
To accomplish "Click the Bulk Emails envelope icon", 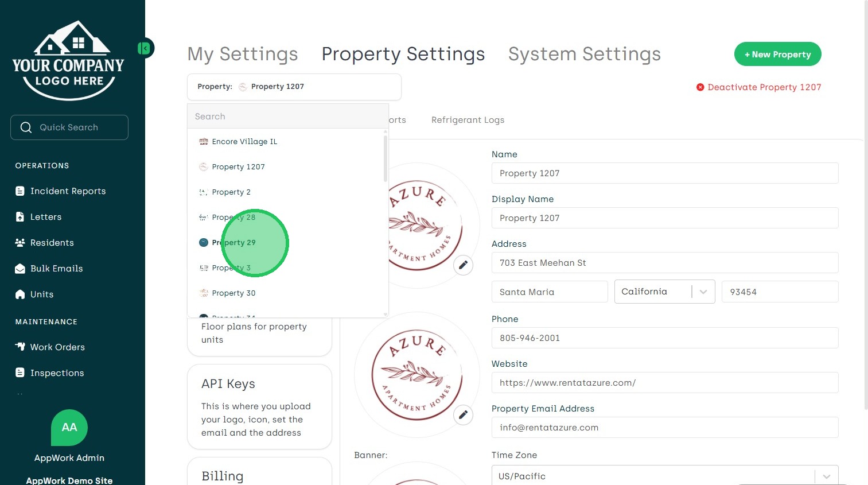I will (20, 269).
